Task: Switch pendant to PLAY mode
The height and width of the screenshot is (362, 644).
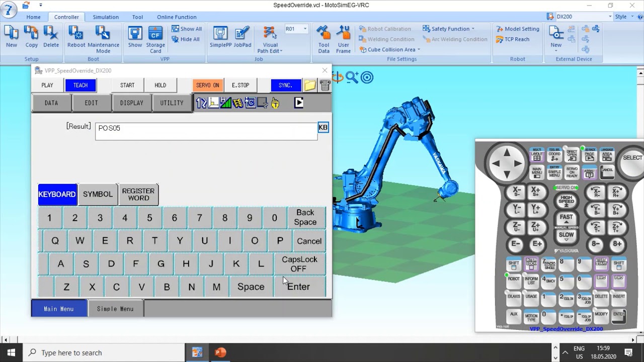Action: 47,85
